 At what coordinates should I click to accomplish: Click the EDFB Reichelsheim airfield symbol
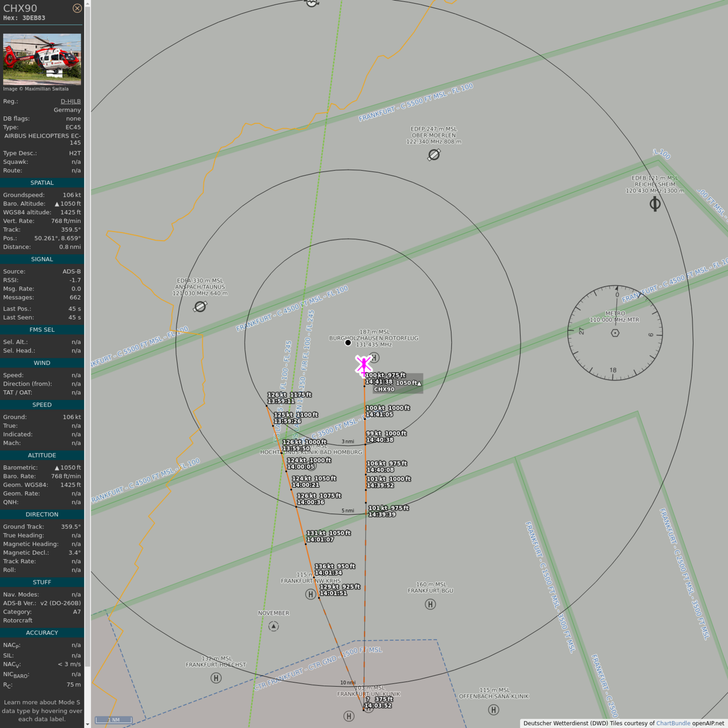[x=655, y=204]
